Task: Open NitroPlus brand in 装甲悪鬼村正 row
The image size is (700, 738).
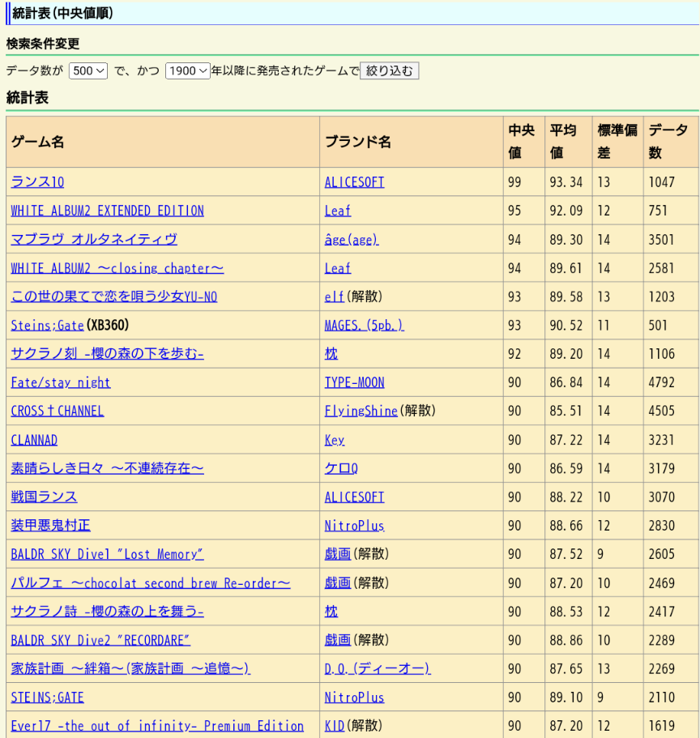Action: [355, 526]
